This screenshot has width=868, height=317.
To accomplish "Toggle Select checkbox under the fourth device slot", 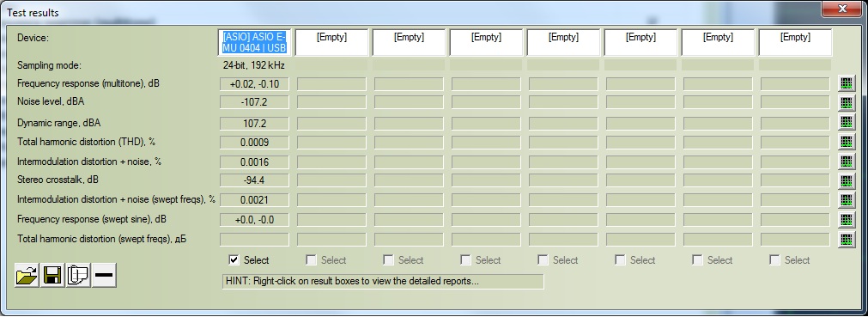I will [465, 260].
